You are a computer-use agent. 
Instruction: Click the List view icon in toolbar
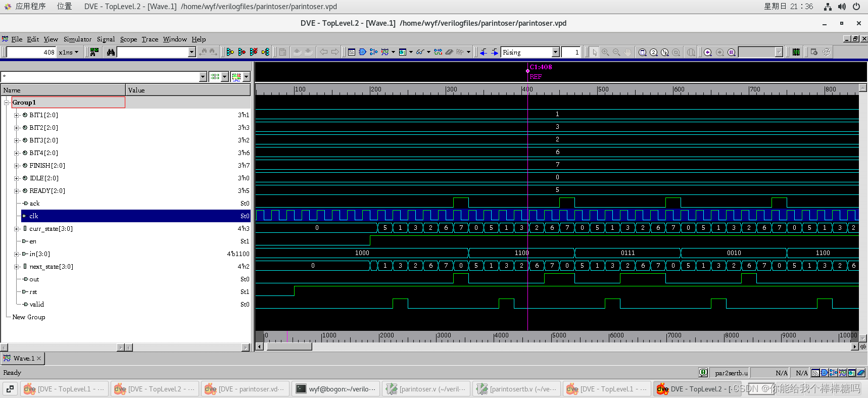pyautogui.click(x=403, y=52)
